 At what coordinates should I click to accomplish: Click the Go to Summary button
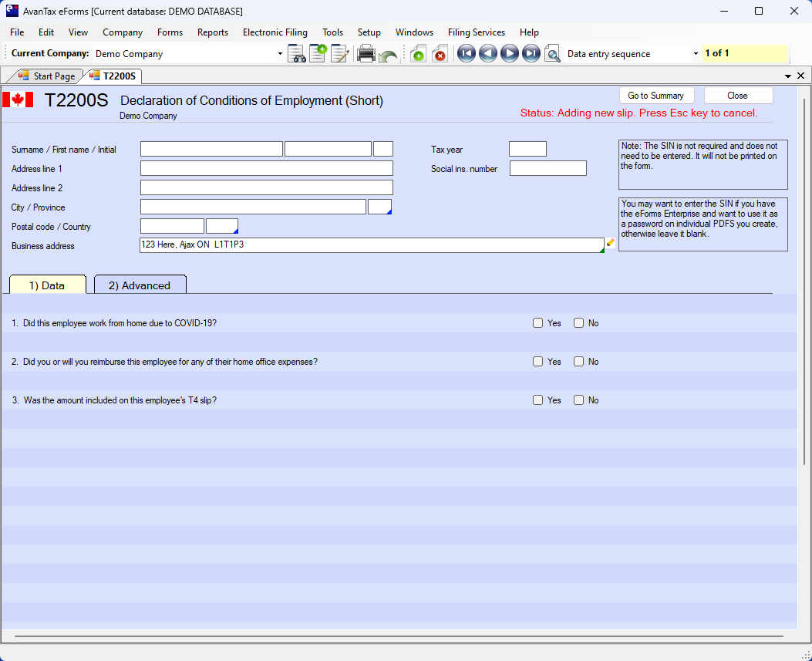[656, 96]
